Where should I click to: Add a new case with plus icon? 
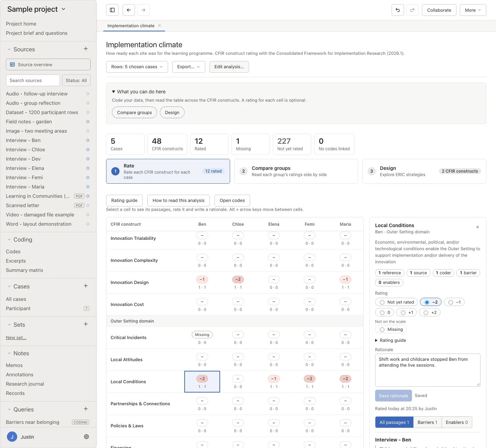pyautogui.click(x=86, y=286)
